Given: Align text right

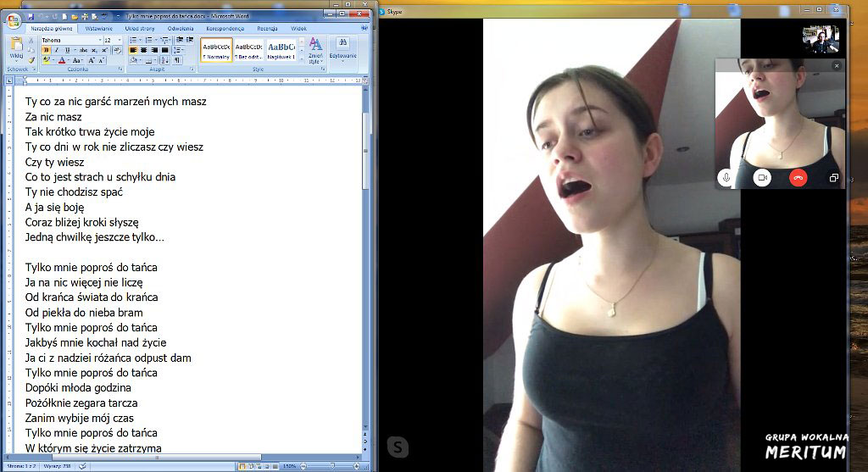Looking at the screenshot, I should [x=154, y=50].
